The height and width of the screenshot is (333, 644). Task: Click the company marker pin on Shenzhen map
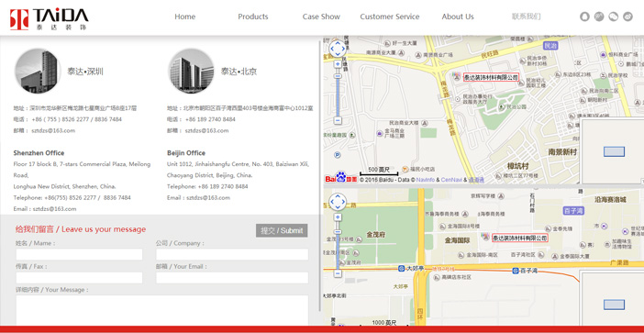tap(456, 77)
